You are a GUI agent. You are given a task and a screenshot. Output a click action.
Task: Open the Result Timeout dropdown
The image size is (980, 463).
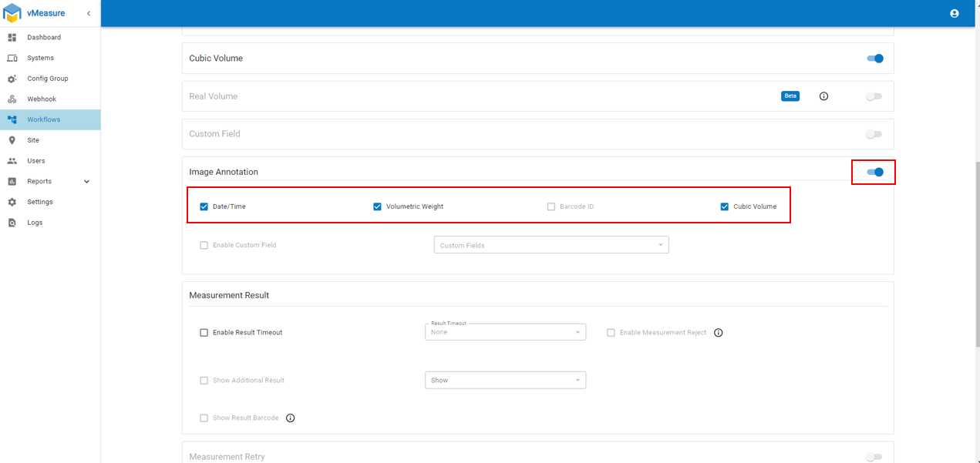(504, 332)
